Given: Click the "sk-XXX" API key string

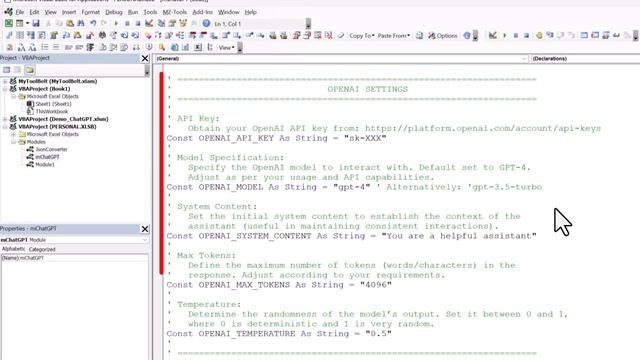Looking at the screenshot, I should click(365, 138).
